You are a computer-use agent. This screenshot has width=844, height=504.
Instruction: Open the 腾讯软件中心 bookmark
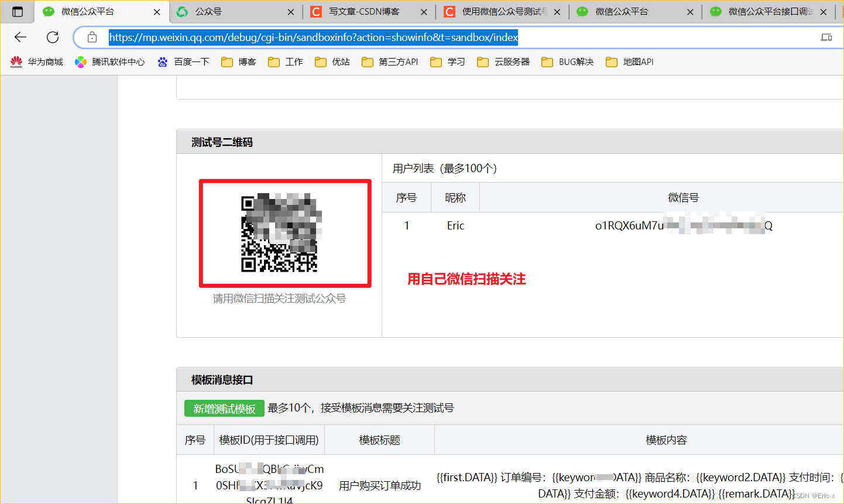(x=109, y=62)
